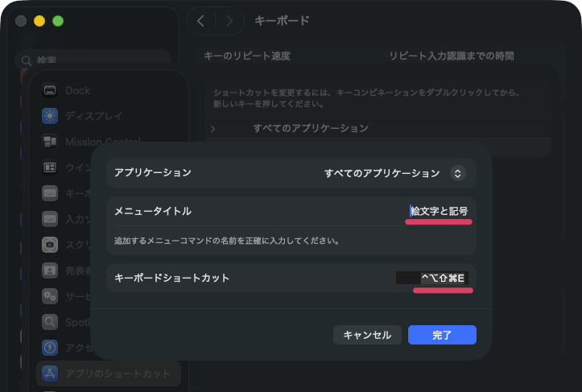The height and width of the screenshot is (392, 582).
Task: Open Mission Control shortcuts category
Action: (51, 142)
